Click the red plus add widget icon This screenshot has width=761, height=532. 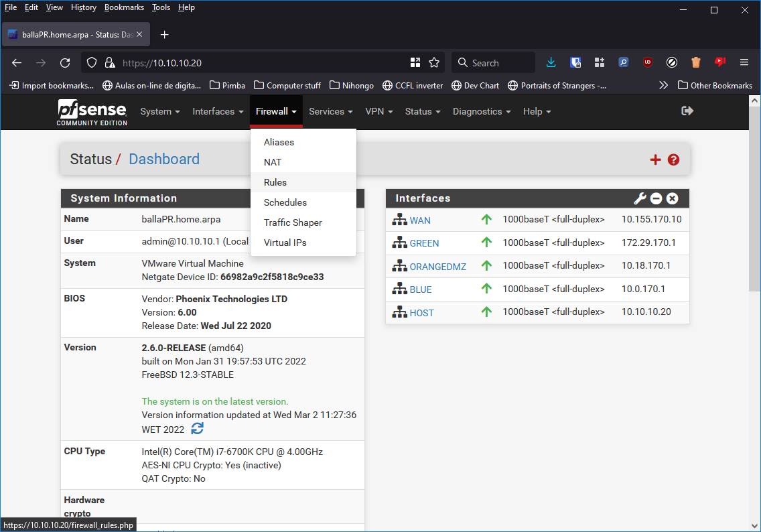[655, 159]
